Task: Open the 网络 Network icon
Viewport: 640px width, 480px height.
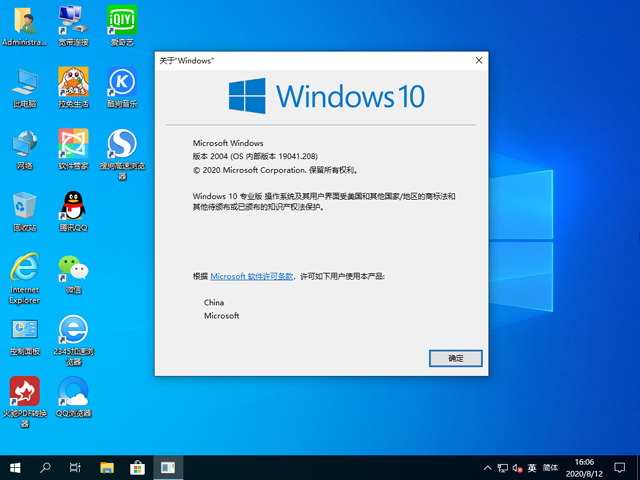Action: tap(24, 150)
